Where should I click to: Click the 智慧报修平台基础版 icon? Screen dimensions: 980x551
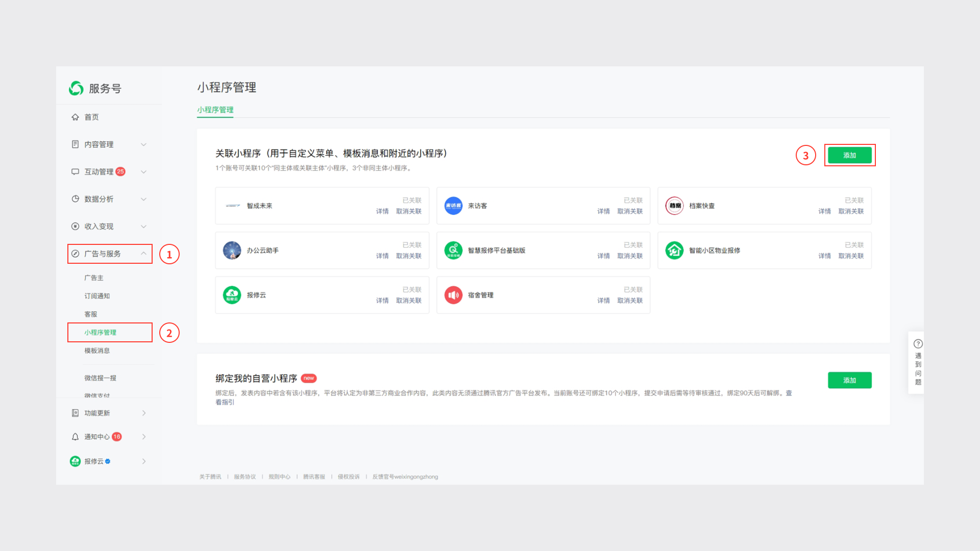453,251
